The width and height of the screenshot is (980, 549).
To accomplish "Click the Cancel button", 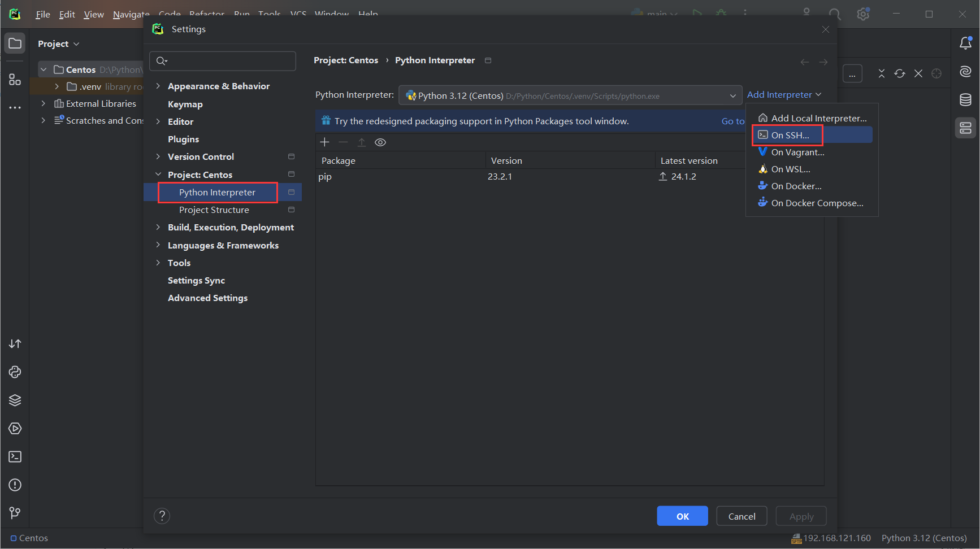I will [741, 516].
